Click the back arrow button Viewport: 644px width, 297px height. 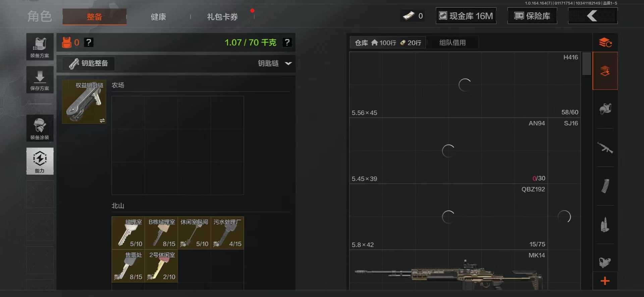[x=593, y=16]
